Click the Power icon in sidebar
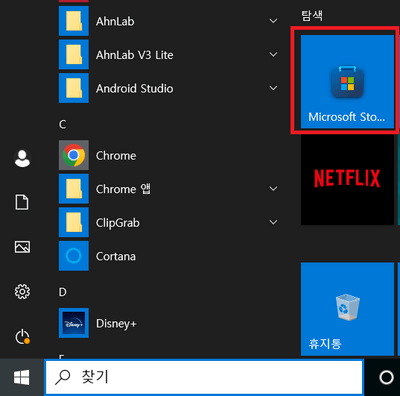This screenshot has height=396, width=400. (22, 337)
